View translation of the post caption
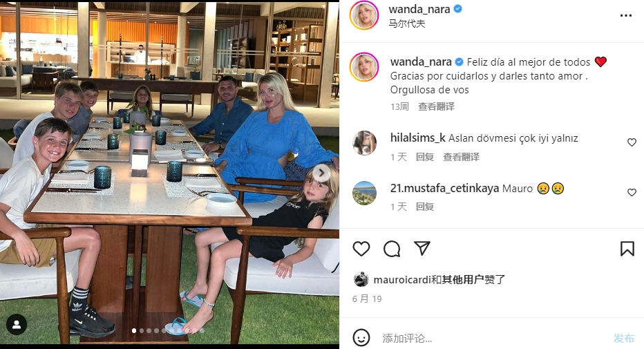The width and height of the screenshot is (644, 349). 436,106
